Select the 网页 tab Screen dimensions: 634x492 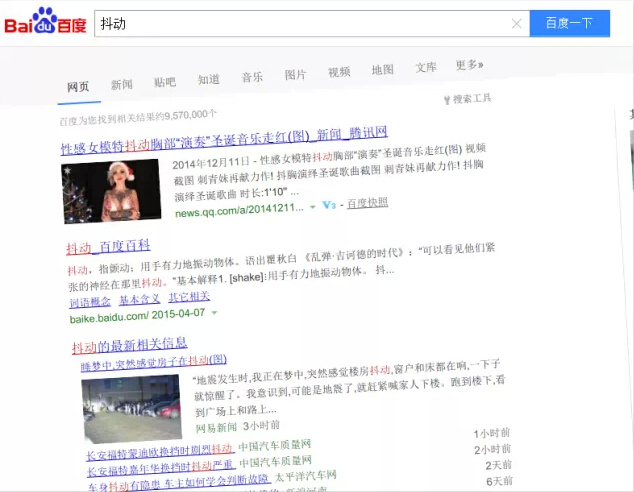[78, 87]
